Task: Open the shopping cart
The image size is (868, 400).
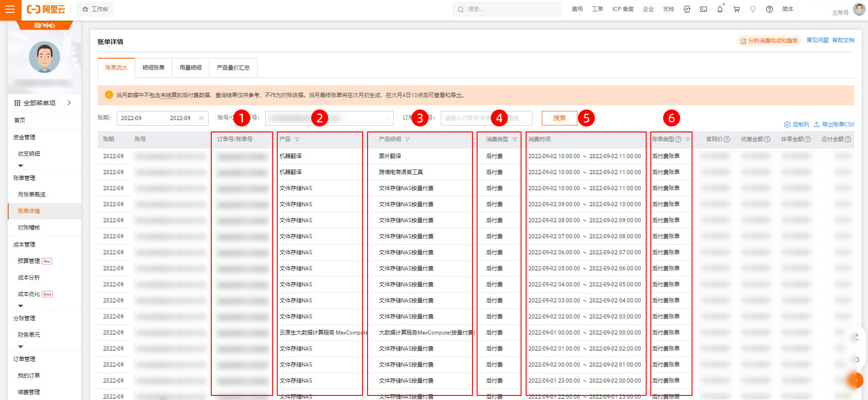Action: (736, 9)
